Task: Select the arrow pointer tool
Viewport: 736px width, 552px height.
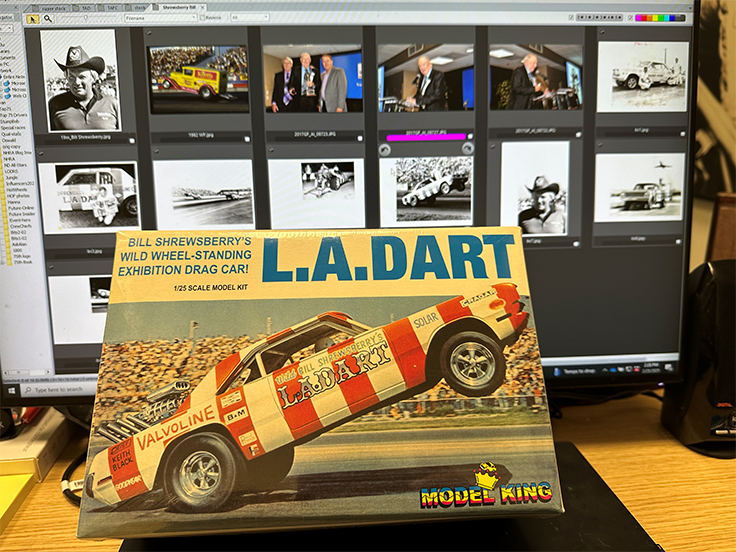Action: [33, 18]
